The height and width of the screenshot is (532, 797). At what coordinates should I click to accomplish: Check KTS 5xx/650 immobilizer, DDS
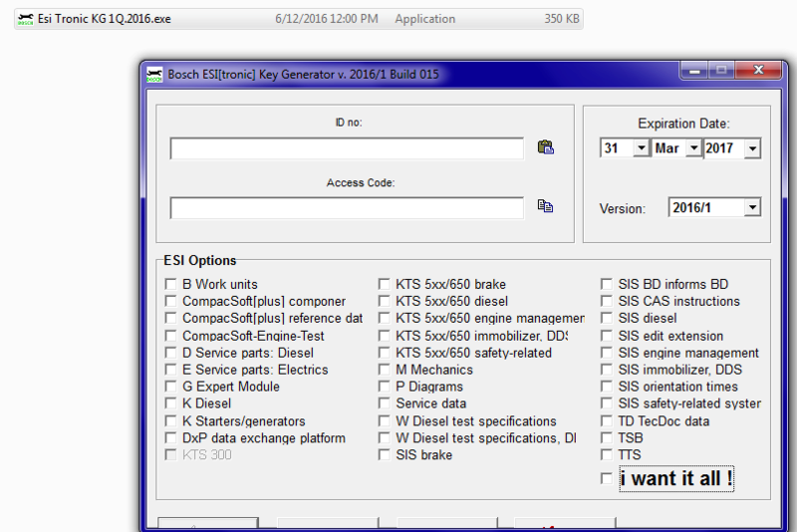pyautogui.click(x=385, y=336)
